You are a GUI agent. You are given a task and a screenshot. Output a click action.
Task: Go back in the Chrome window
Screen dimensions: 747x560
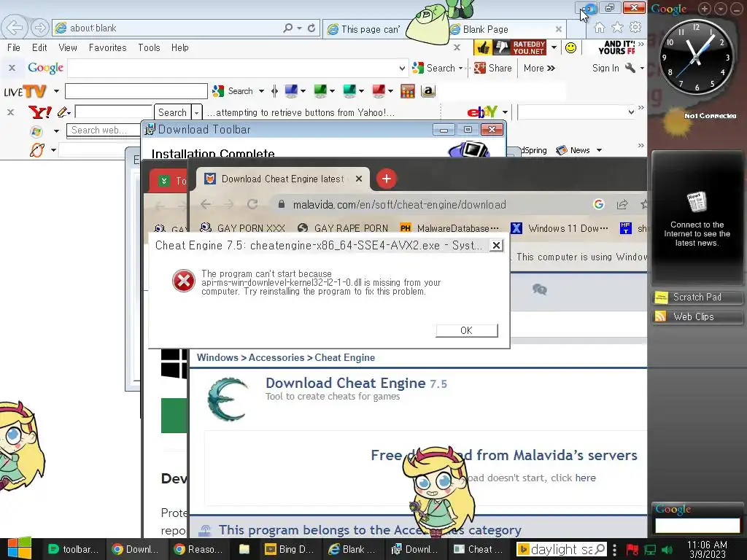(x=206, y=205)
